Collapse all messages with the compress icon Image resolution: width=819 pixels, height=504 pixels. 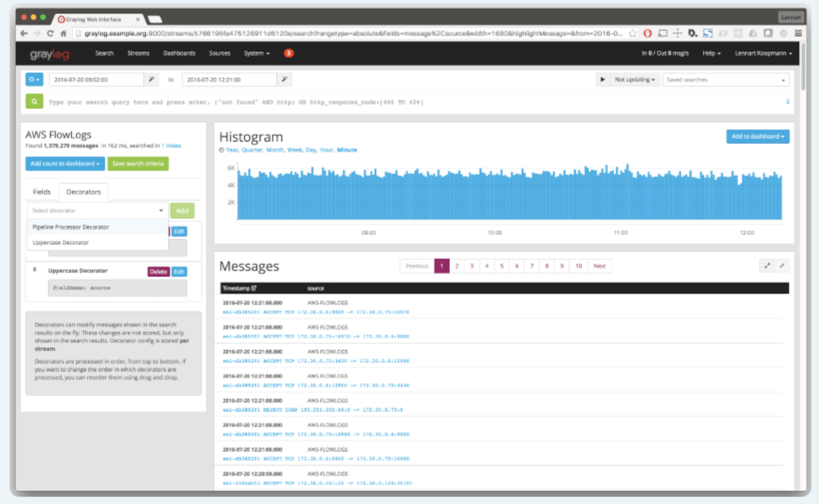pos(782,266)
